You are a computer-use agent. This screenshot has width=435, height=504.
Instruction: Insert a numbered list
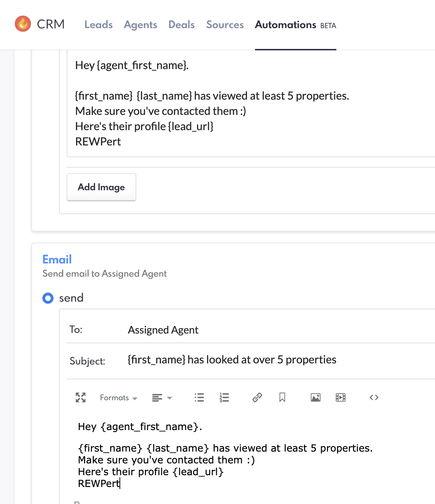224,397
